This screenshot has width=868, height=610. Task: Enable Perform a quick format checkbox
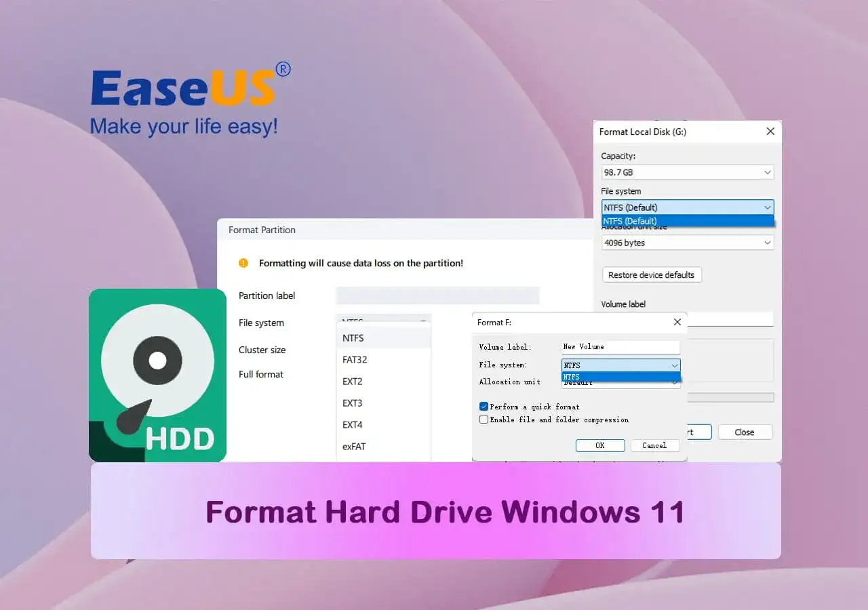coord(484,407)
